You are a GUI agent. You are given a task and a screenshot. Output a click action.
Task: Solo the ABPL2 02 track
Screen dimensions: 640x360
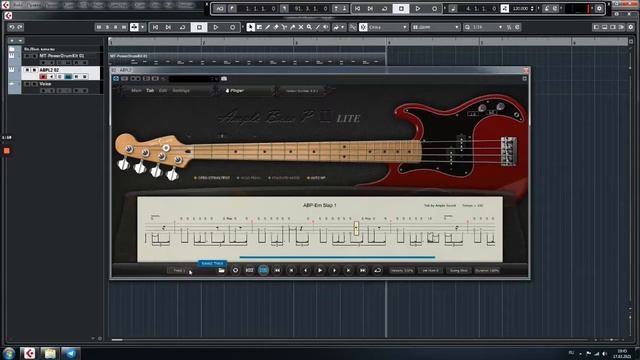coord(34,70)
